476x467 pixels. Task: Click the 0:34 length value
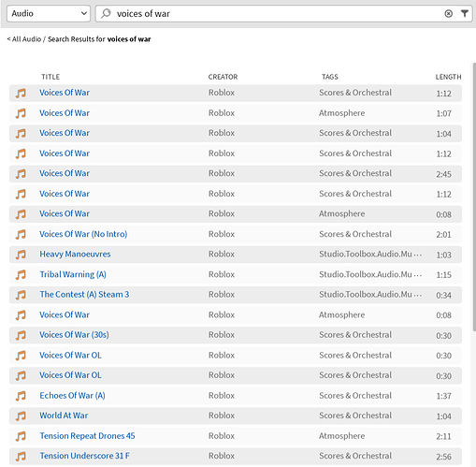(x=443, y=295)
